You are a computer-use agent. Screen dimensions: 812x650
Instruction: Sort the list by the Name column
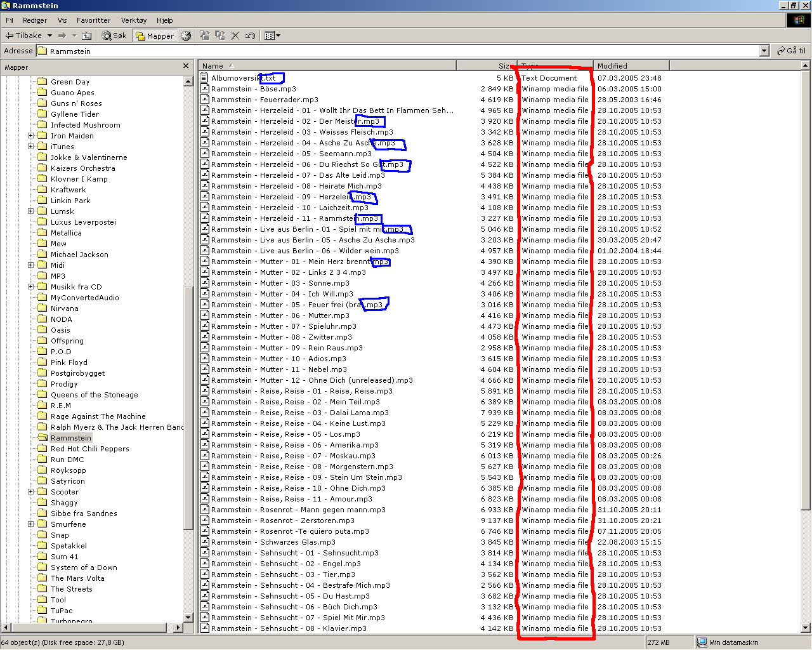pyautogui.click(x=327, y=65)
